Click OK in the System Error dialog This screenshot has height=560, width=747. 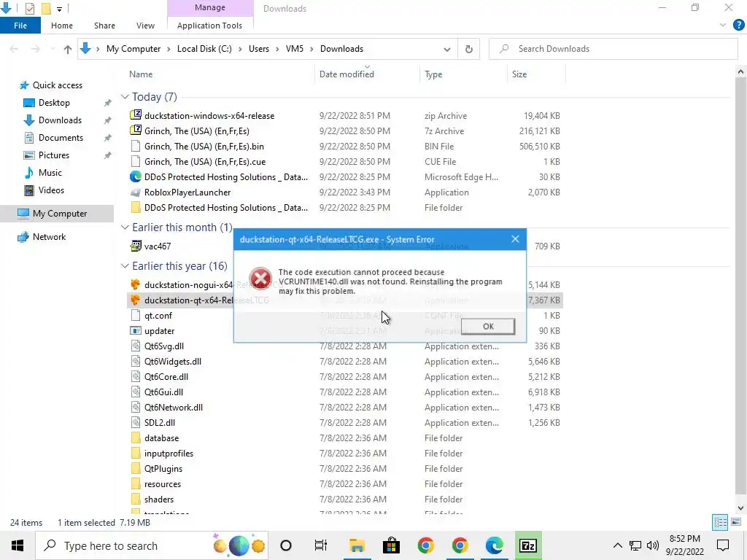tap(488, 326)
